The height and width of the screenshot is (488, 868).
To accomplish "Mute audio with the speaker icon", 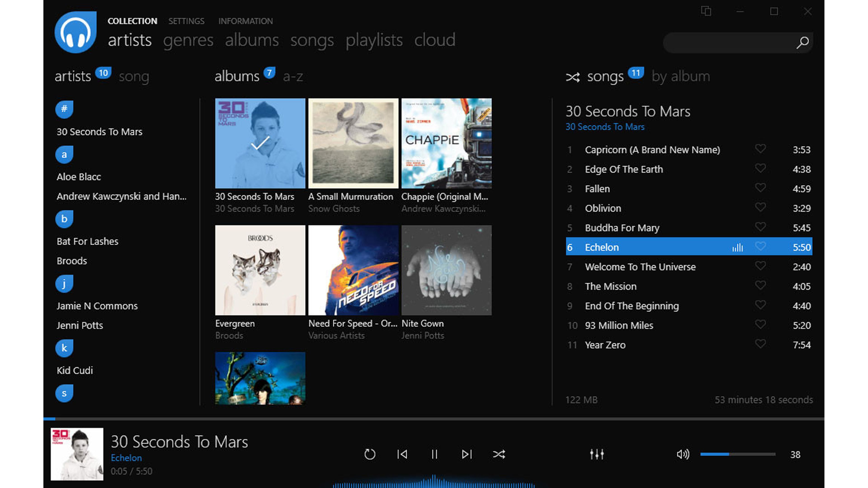I will tap(683, 454).
